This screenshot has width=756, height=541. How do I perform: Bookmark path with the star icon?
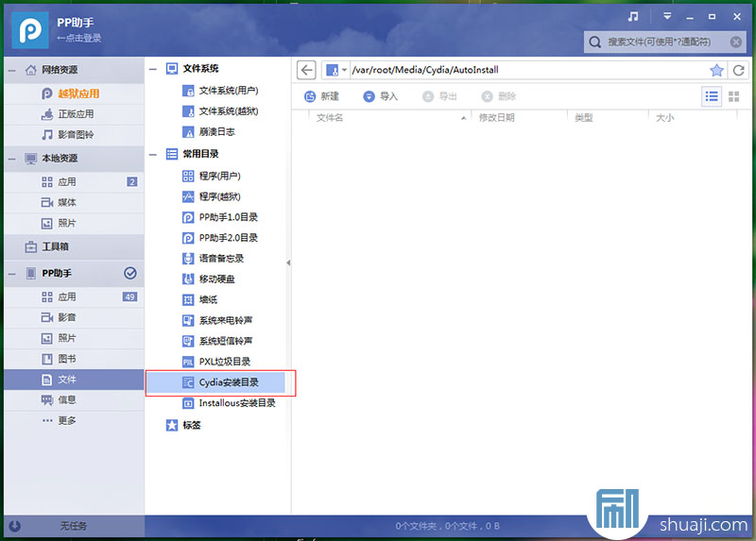pos(716,70)
